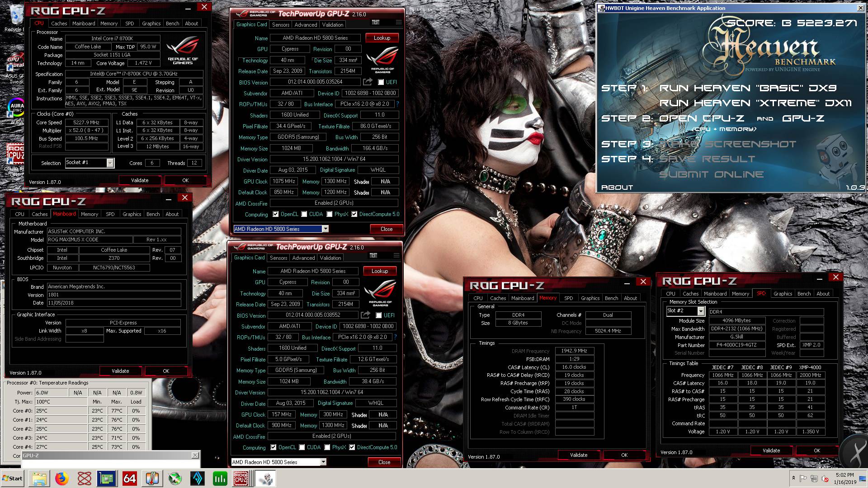Launch Firefox from the taskbar

[x=62, y=479]
